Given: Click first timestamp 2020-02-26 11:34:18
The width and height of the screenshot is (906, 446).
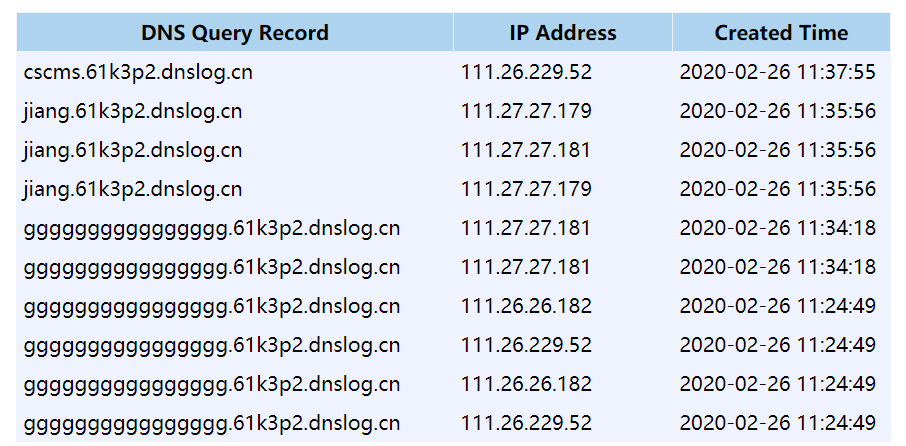Looking at the screenshot, I should click(x=778, y=228).
